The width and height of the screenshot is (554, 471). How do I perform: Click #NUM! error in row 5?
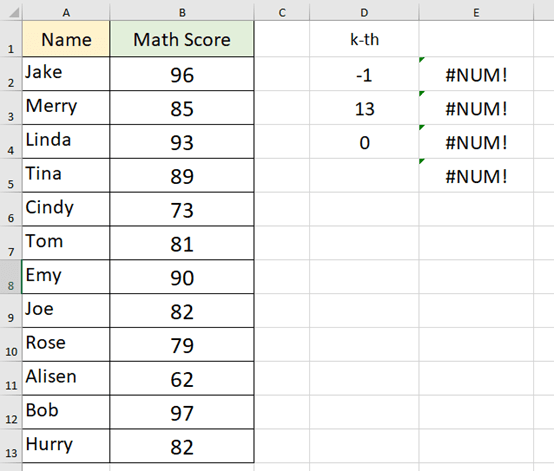point(476,175)
